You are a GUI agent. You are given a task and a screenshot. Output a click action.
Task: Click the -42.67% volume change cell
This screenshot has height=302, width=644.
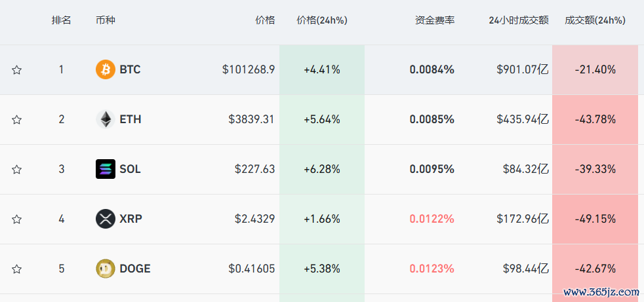point(595,269)
